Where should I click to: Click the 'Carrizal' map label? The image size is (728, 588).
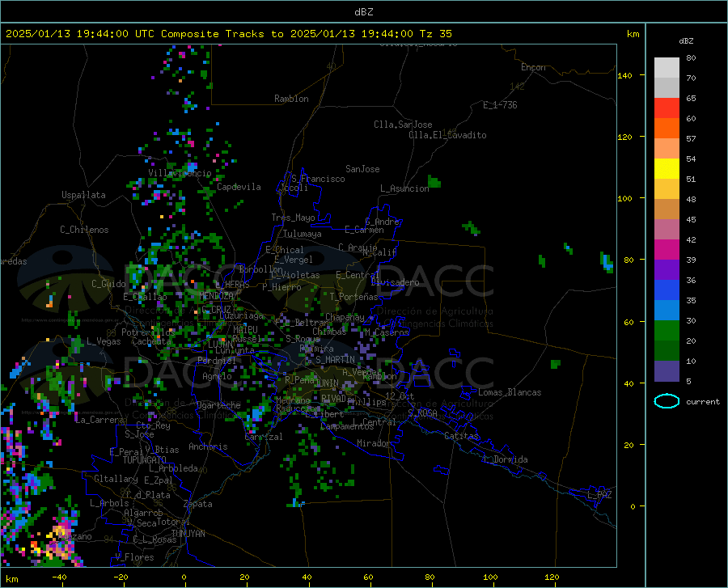(x=263, y=438)
